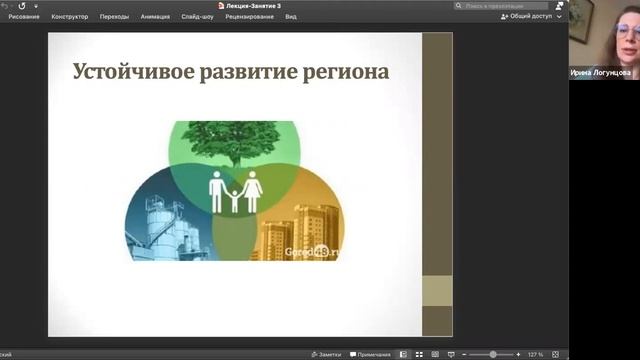
Task: Click the presentation search field
Action: [501, 6]
